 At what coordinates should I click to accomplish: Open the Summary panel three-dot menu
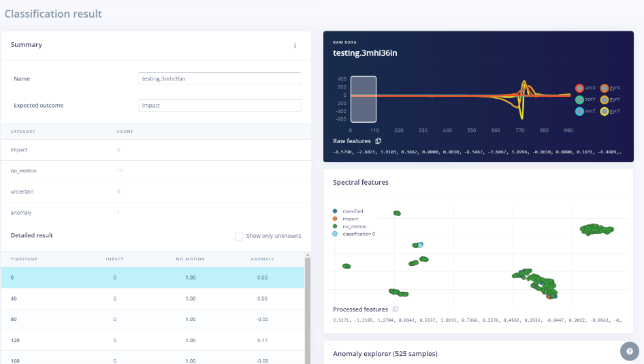[x=295, y=46]
